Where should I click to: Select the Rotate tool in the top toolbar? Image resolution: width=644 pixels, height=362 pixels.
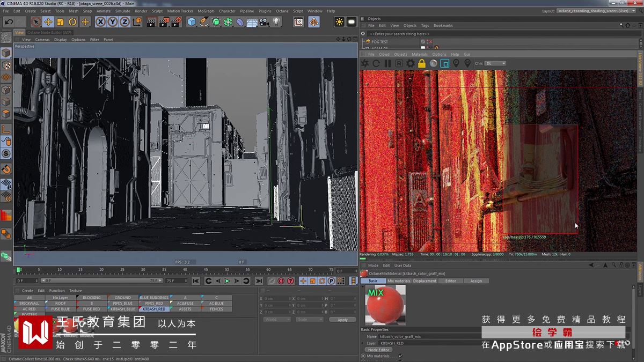(x=72, y=22)
